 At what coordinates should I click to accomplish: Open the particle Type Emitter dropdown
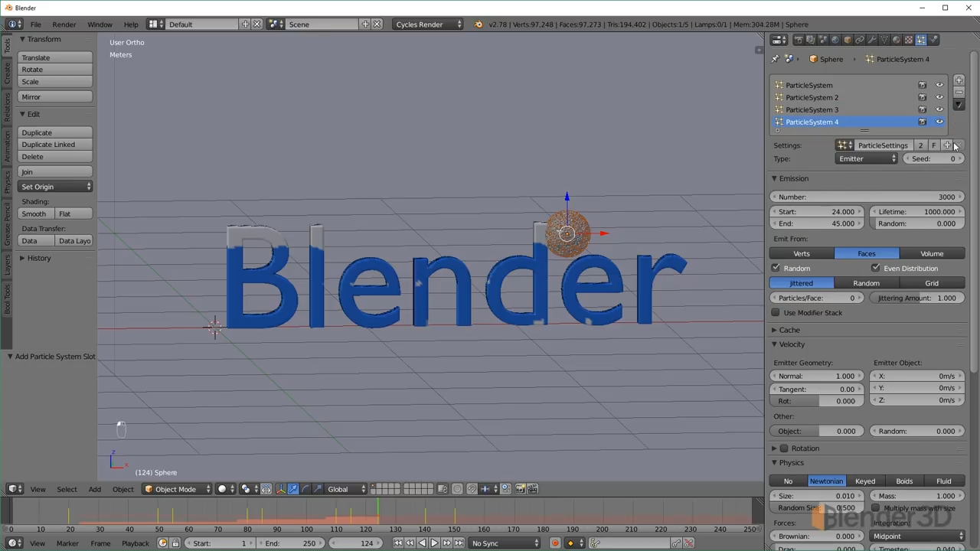pyautogui.click(x=867, y=158)
